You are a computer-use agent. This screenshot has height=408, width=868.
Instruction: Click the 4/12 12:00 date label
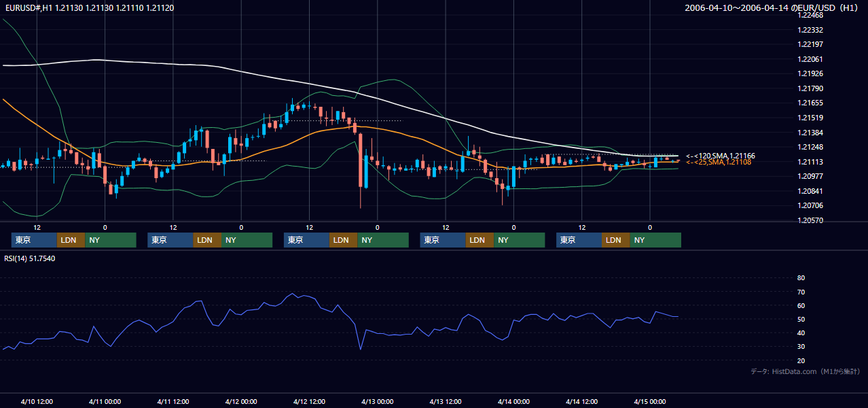(309, 401)
